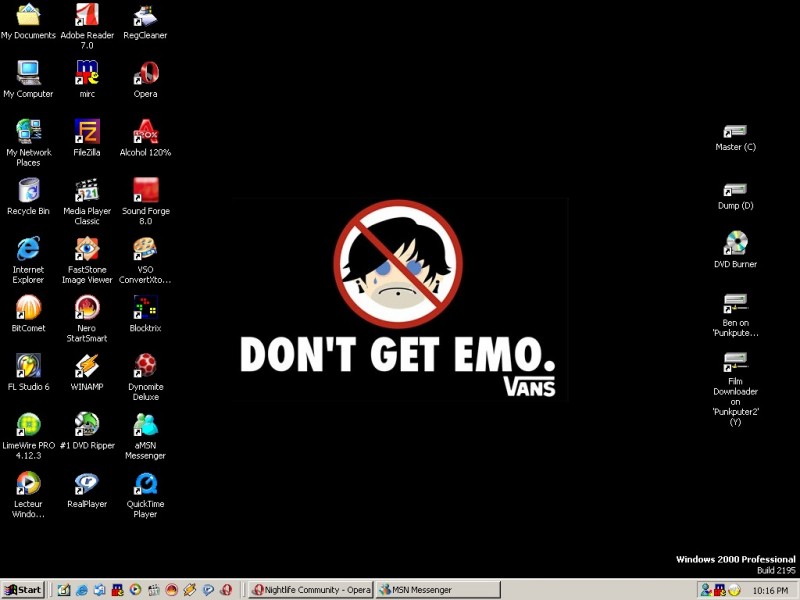Launch Windows Media Player from Quick Launch

click(x=135, y=590)
